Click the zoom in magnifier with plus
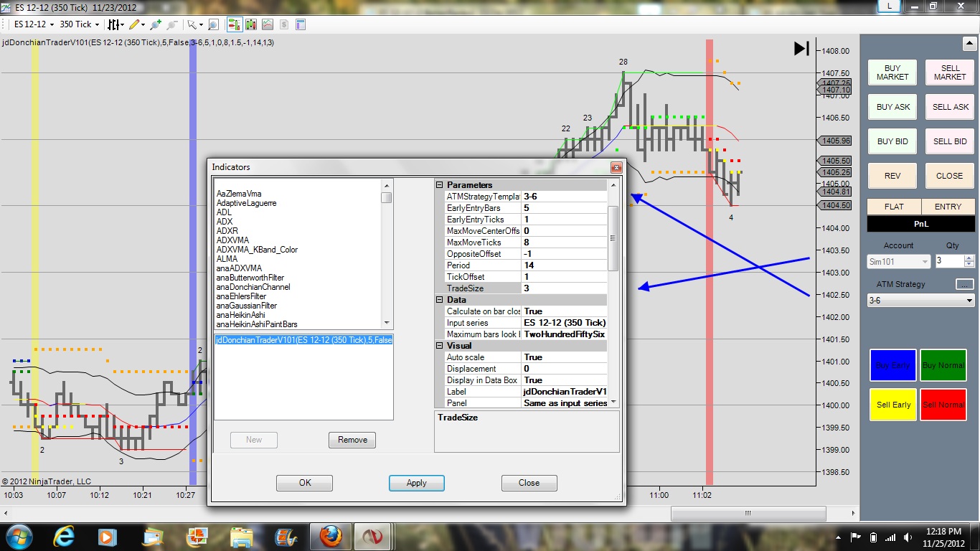Viewport: 980px width, 551px height. [x=155, y=24]
